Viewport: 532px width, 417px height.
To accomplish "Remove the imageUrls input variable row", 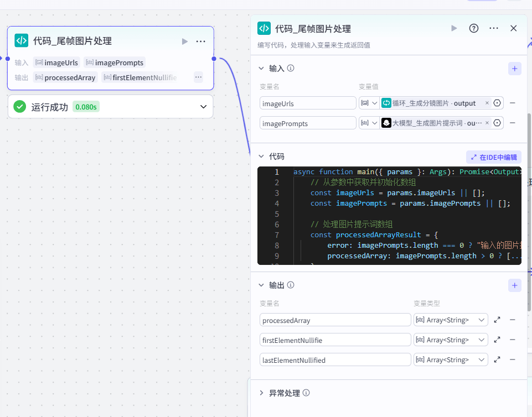I will 513,103.
